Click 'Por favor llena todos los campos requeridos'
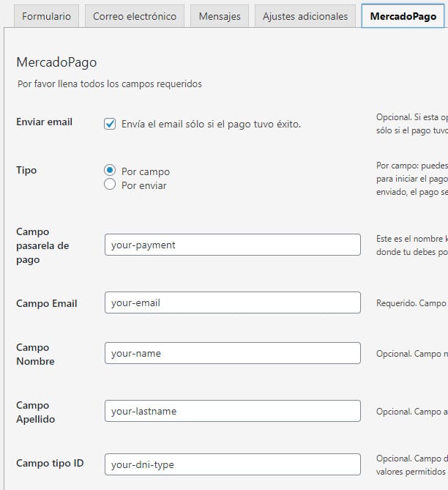 pos(110,83)
